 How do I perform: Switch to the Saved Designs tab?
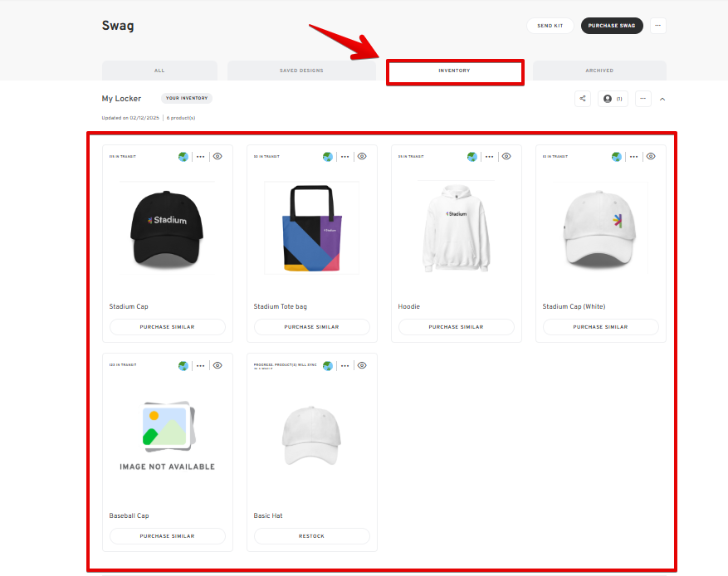[x=301, y=71]
